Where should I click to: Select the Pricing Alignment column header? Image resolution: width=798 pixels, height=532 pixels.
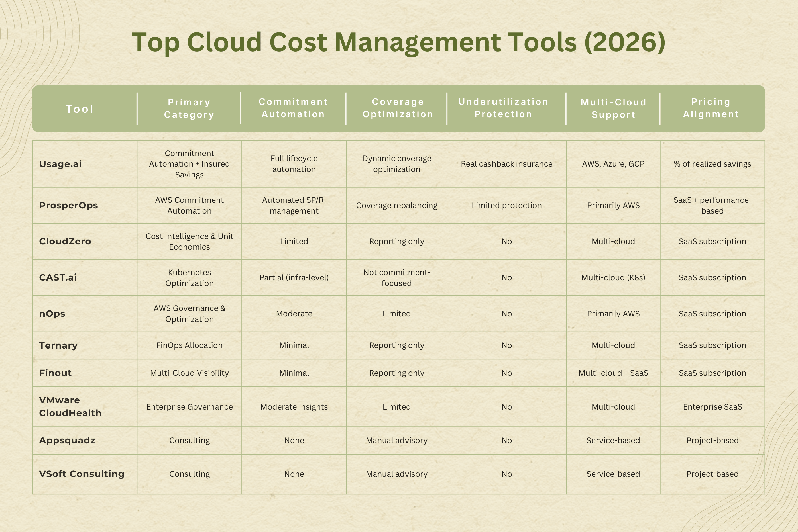711,108
